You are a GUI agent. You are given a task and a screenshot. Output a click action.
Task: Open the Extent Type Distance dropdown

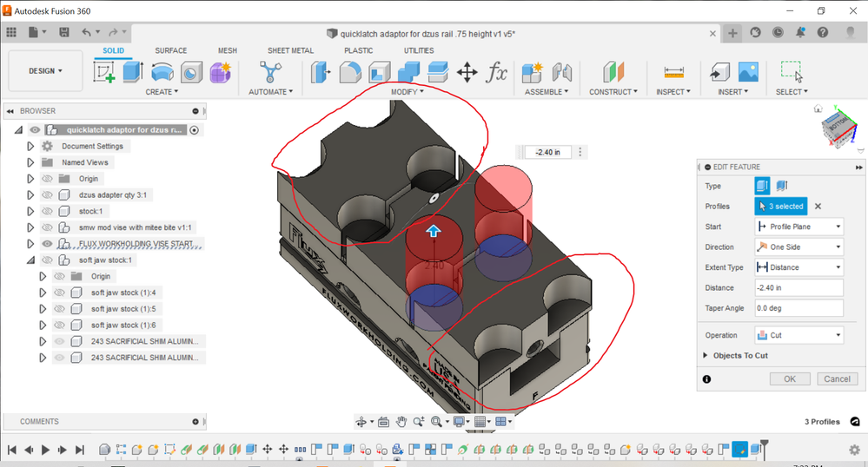(798, 267)
